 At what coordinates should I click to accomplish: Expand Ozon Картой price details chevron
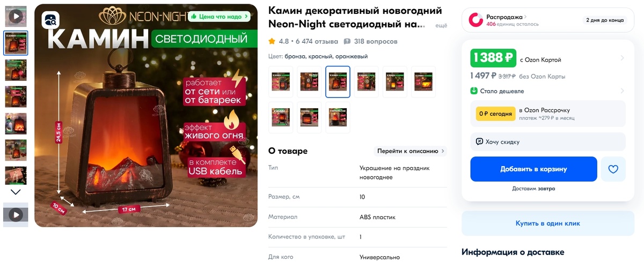coord(622,58)
